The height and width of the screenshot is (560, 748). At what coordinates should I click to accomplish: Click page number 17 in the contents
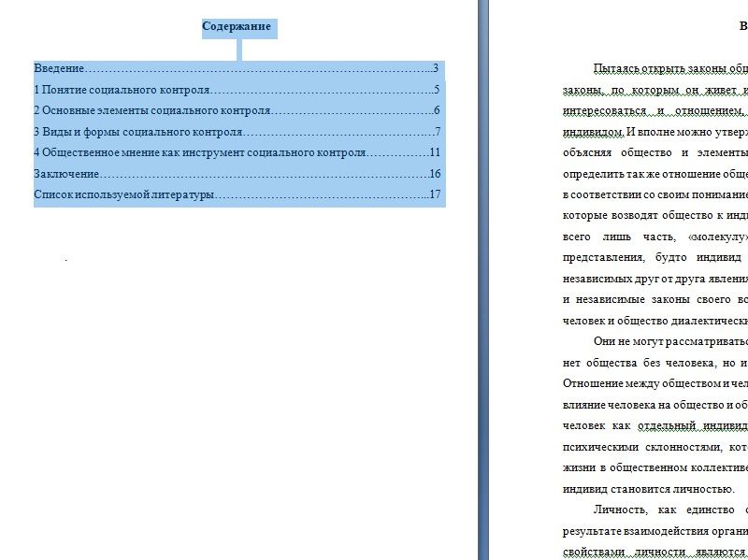click(435, 194)
